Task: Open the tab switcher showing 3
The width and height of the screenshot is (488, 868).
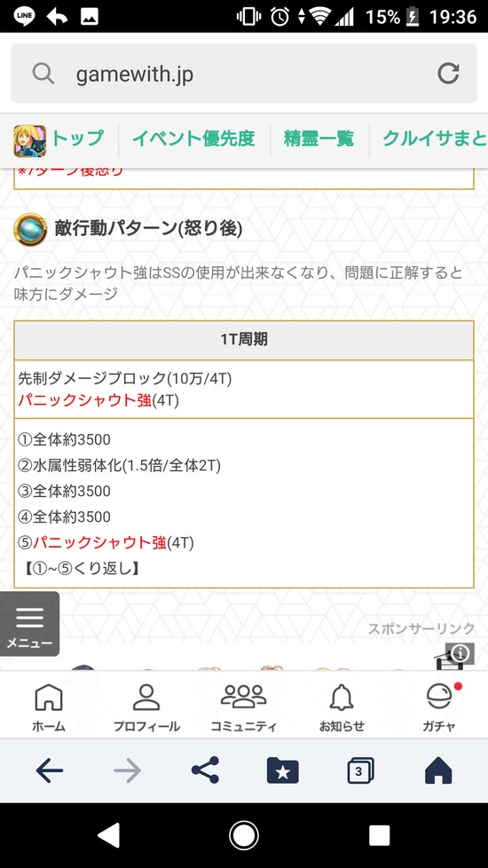Action: (x=361, y=770)
